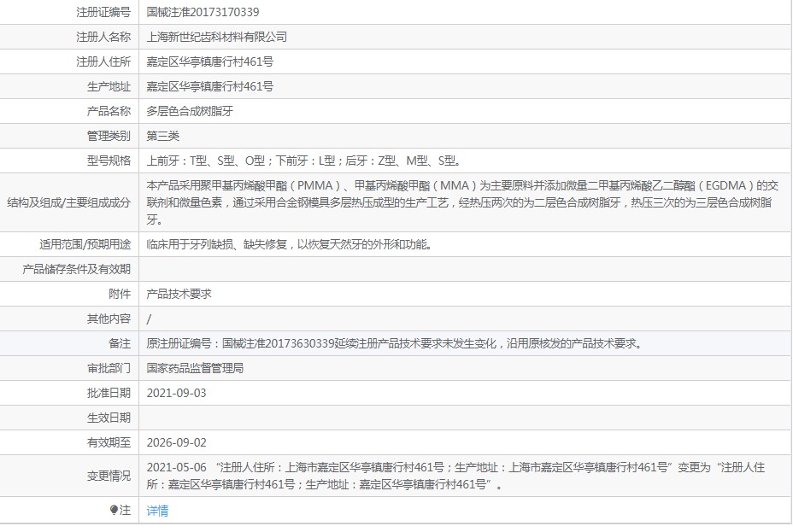Viewport: 793px width, 532px height.
Task: Click the 生产地址 address value
Action: pyautogui.click(x=210, y=86)
